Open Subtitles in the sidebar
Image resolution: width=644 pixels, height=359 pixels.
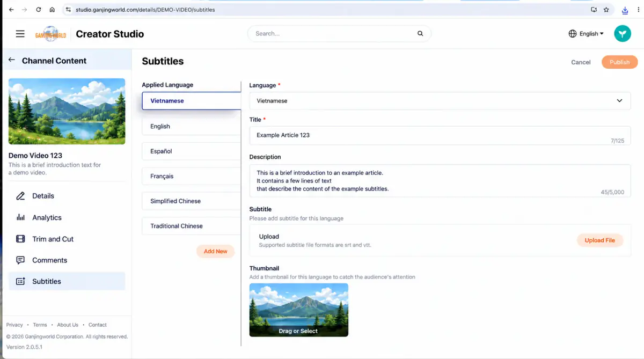point(67,281)
